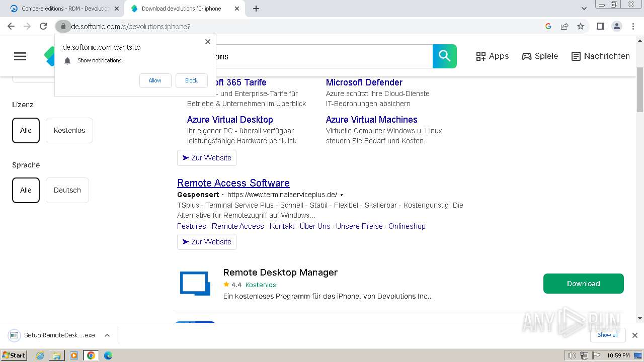644x362 pixels.
Task: Open the hamburger menu on Softonic
Action: point(20,56)
